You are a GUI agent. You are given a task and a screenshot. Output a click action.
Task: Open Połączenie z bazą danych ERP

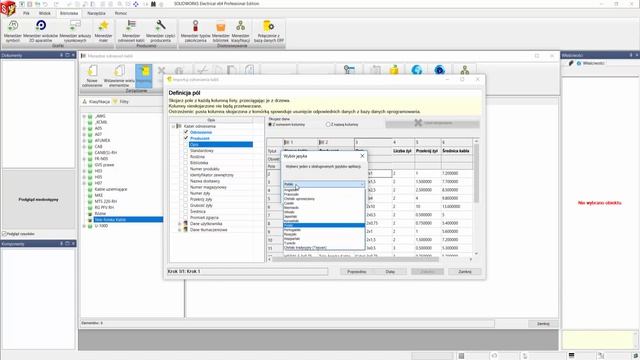(x=269, y=31)
